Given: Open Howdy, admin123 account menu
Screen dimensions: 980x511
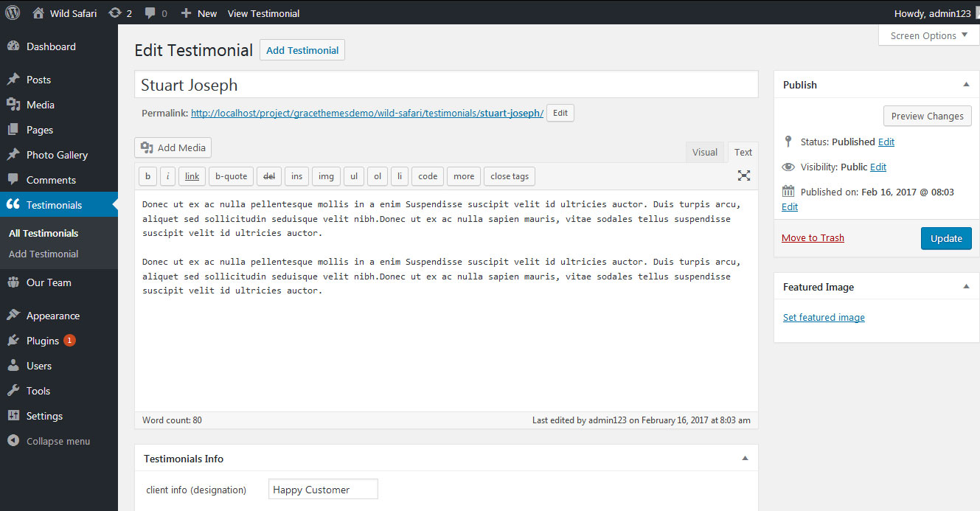Looking at the screenshot, I should tap(933, 13).
